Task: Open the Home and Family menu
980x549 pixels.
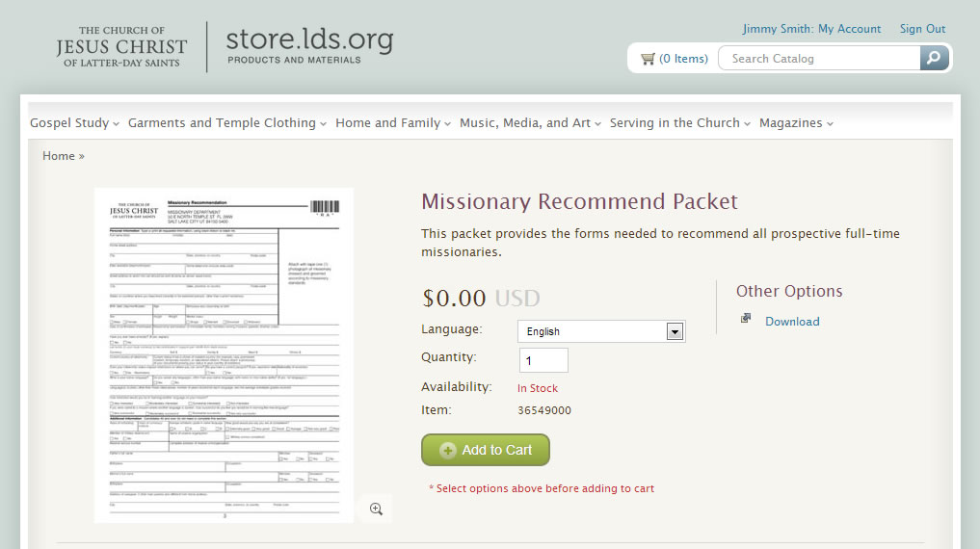Action: click(x=393, y=123)
